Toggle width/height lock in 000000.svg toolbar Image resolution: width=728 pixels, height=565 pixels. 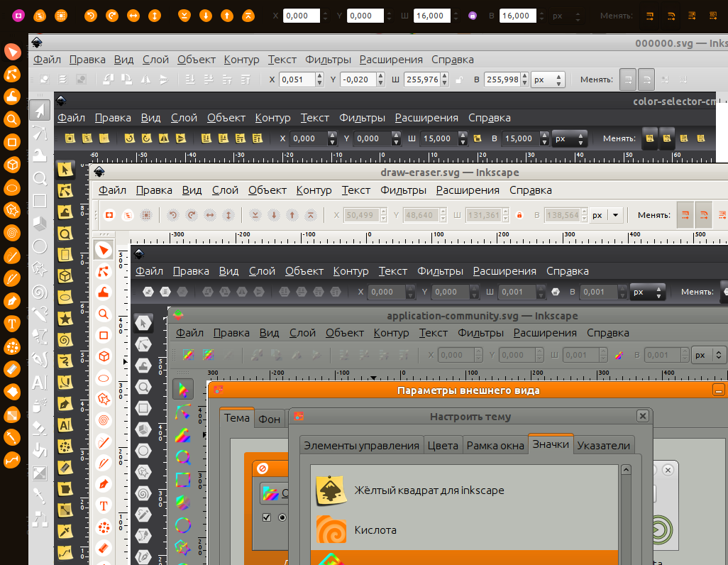tap(459, 79)
